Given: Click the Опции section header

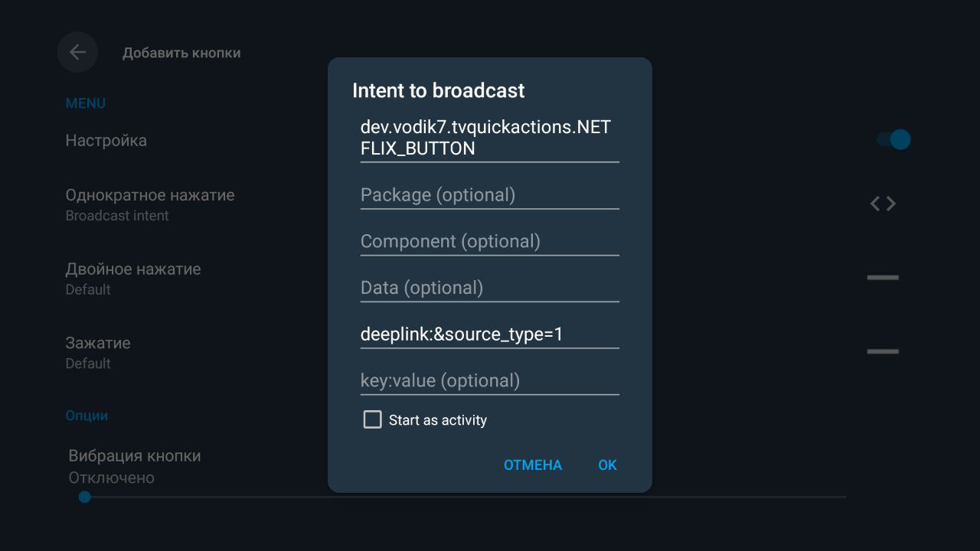Looking at the screenshot, I should tap(87, 416).
